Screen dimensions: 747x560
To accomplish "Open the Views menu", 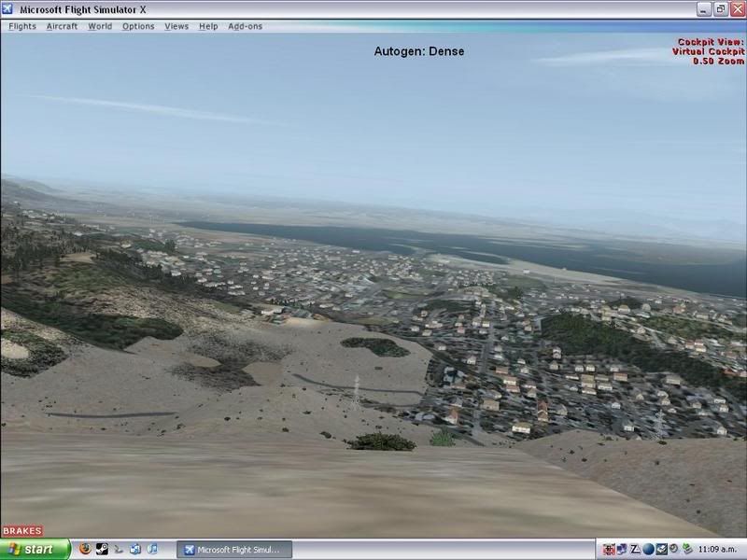I will (x=176, y=26).
